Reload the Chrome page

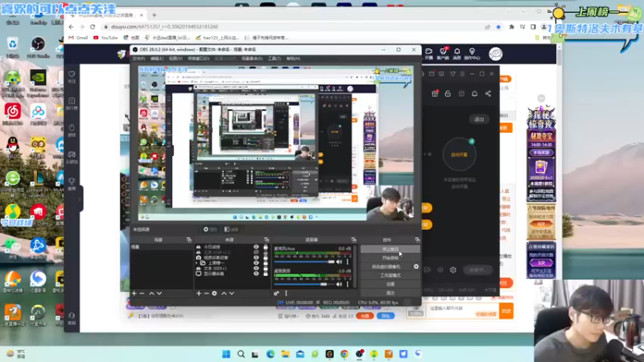[93, 27]
